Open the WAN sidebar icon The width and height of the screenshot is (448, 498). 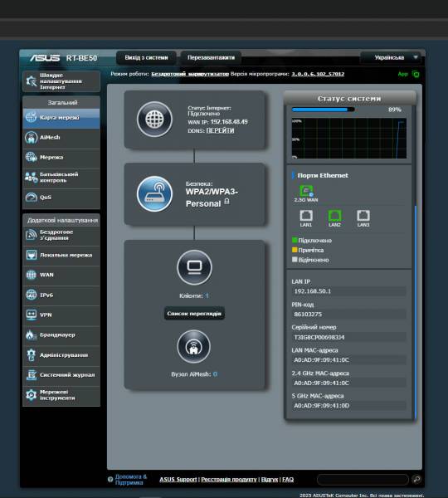pyautogui.click(x=32, y=275)
